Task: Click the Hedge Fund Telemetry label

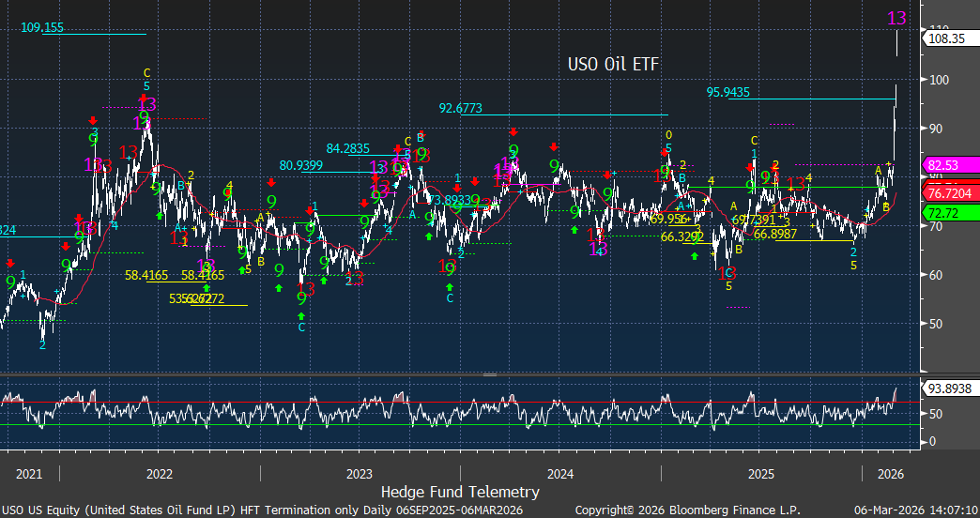Action: [x=460, y=492]
